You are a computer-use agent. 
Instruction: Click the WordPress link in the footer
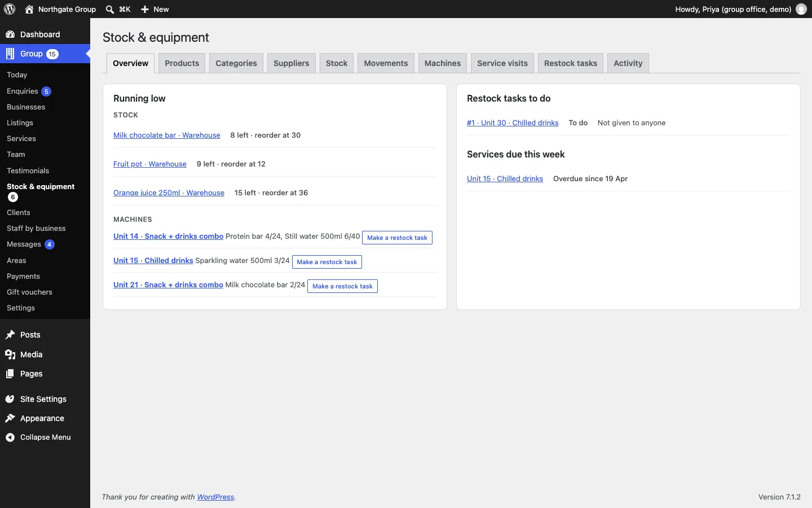[215, 497]
